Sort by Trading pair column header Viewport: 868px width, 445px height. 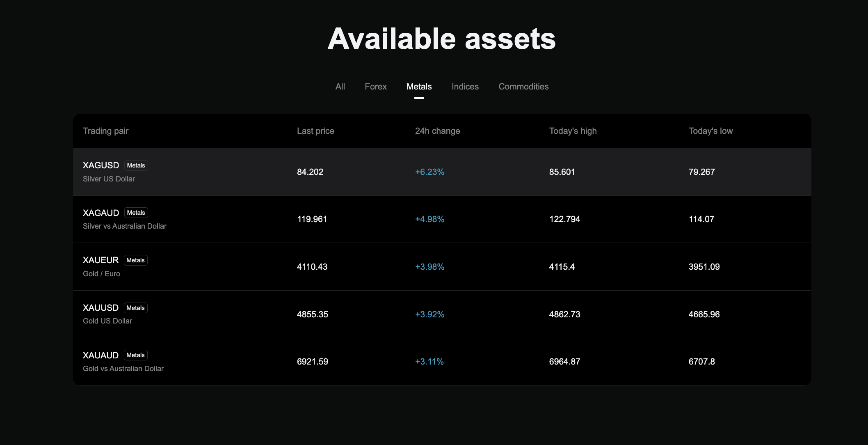tap(105, 131)
